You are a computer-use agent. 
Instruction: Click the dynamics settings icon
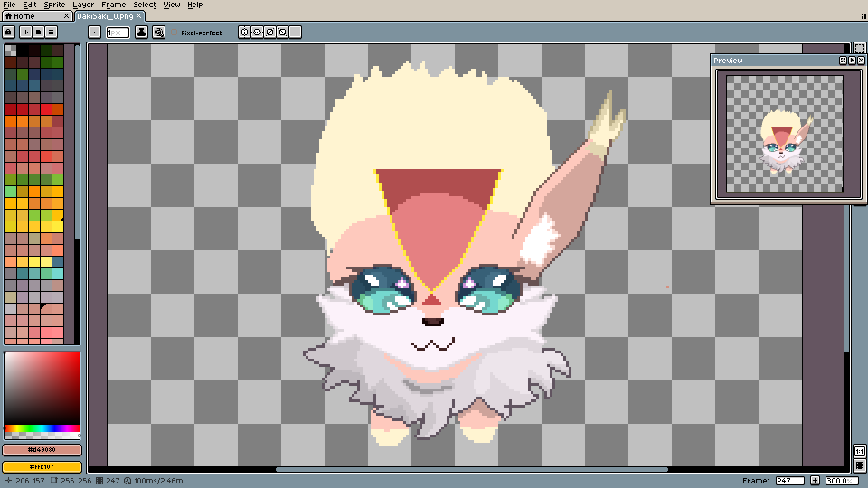pyautogui.click(x=159, y=32)
